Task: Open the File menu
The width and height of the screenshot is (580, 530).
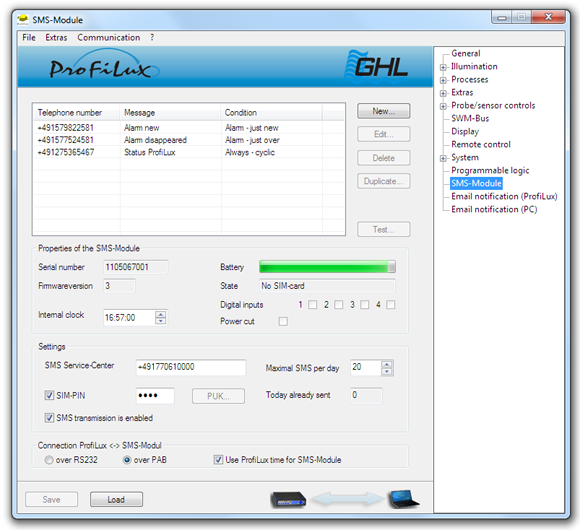Action: tap(29, 37)
